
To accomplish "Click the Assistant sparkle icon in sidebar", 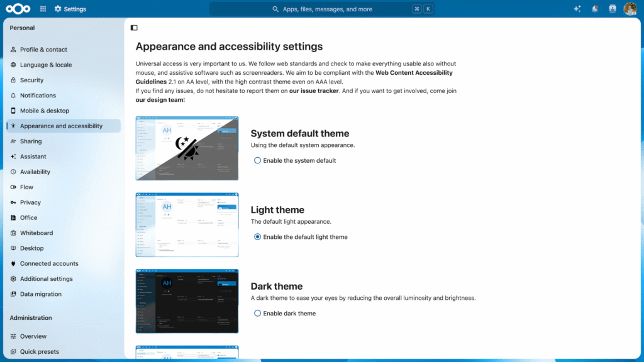I will [x=13, y=156].
